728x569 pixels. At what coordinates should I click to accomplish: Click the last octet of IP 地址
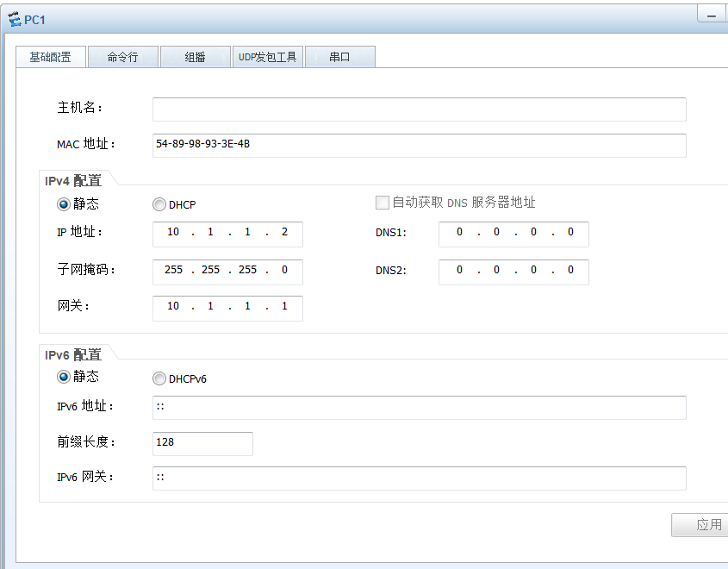click(x=284, y=232)
